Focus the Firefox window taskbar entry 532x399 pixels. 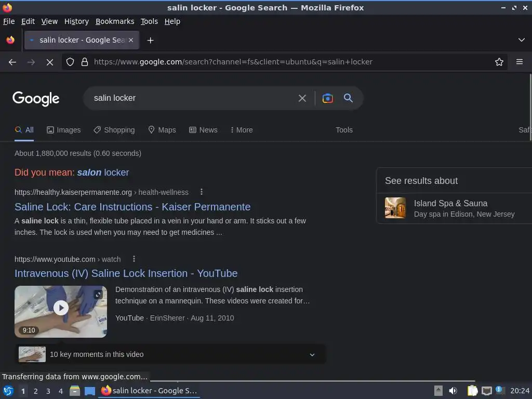[x=149, y=391]
